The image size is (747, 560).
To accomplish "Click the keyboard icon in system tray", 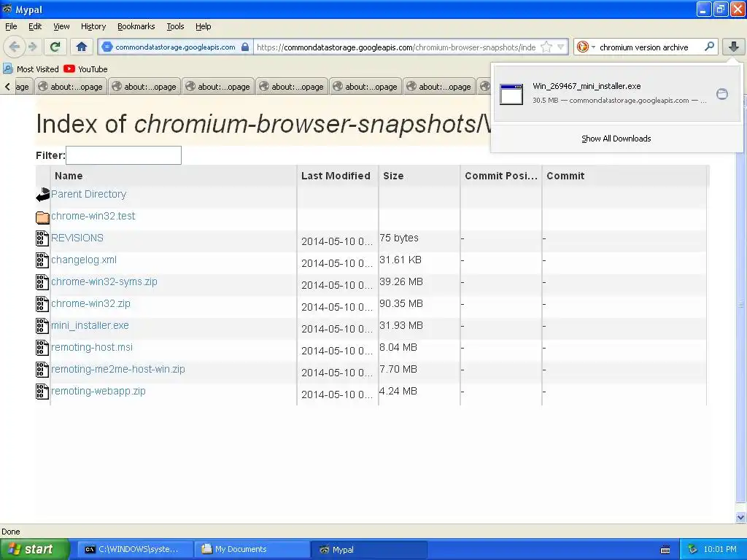I will tap(665, 550).
